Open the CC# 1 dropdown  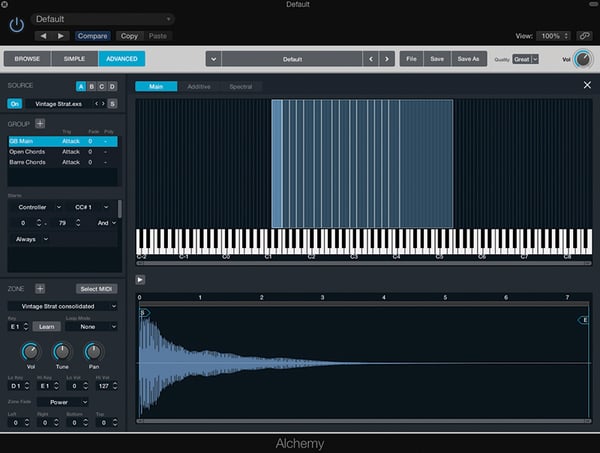[91, 207]
